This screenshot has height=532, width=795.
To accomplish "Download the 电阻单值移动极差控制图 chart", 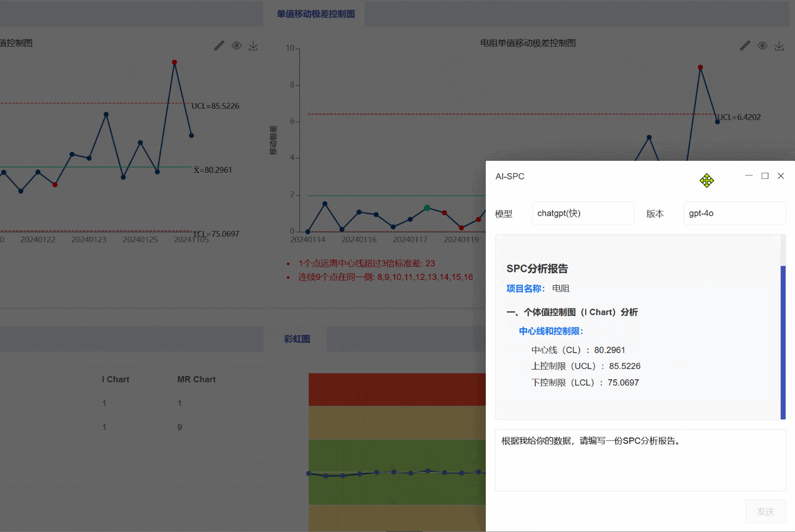I will click(x=779, y=46).
